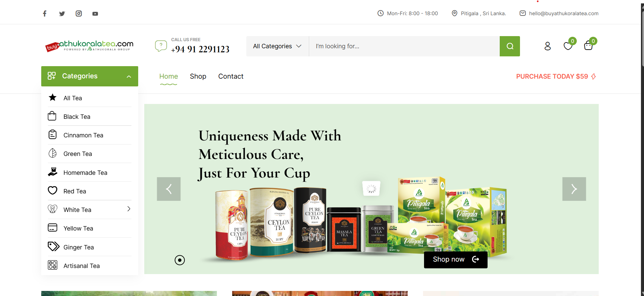
Task: Click the PURCHASE TODAY $59 link
Action: pyautogui.click(x=556, y=77)
